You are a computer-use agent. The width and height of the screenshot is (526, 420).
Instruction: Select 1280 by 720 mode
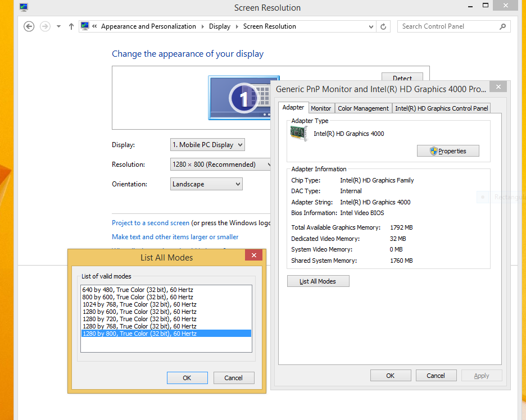166,319
